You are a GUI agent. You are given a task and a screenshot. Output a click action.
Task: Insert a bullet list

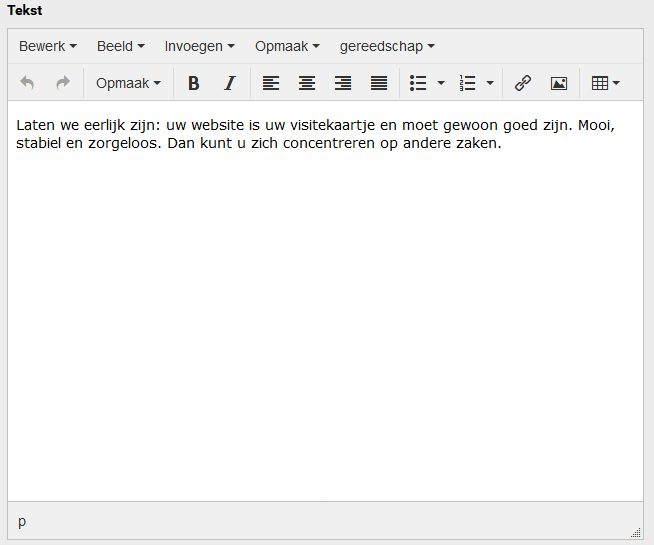(419, 83)
